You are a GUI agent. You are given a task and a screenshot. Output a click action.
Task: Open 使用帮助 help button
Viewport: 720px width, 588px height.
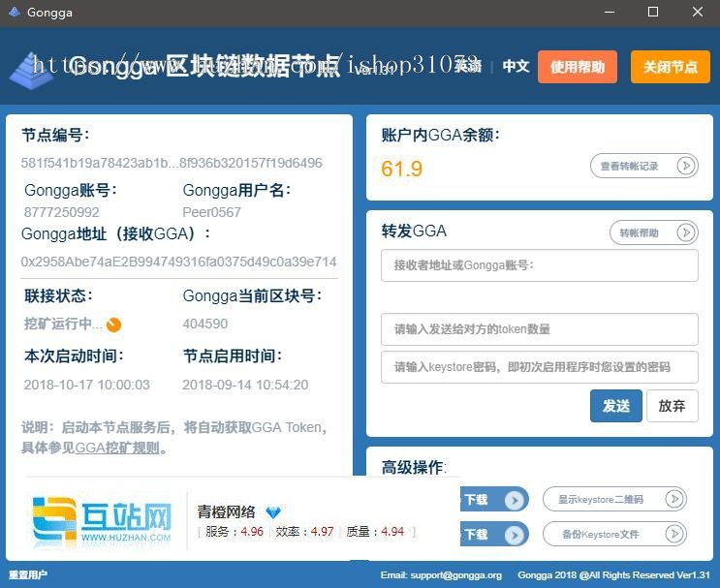point(578,67)
